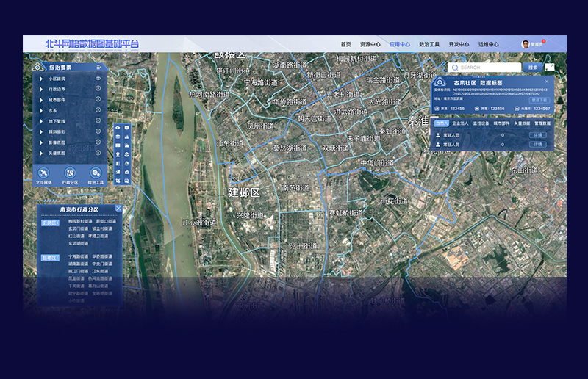The image size is (588, 379).
Task: Click the user avatar in top bar
Action: tap(526, 44)
